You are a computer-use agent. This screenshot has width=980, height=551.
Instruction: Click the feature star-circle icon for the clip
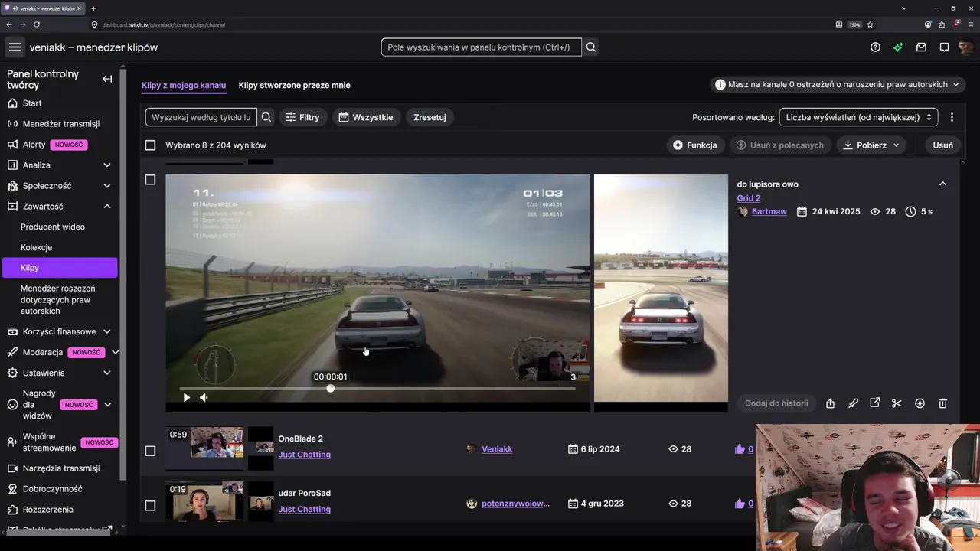pos(920,403)
